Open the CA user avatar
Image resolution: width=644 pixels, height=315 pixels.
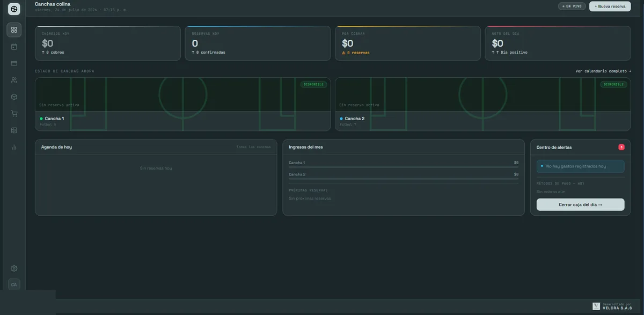click(14, 284)
